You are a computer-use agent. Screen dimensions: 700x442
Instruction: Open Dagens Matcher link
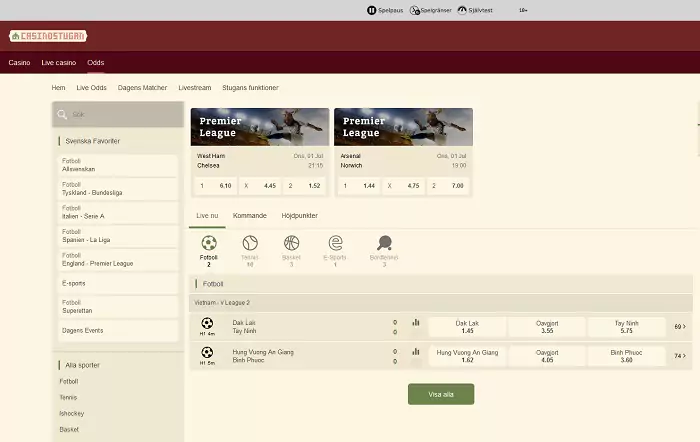142,88
